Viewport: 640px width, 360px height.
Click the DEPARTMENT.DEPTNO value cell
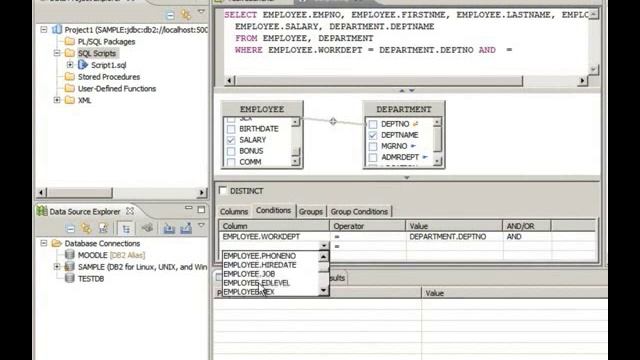(x=454, y=237)
